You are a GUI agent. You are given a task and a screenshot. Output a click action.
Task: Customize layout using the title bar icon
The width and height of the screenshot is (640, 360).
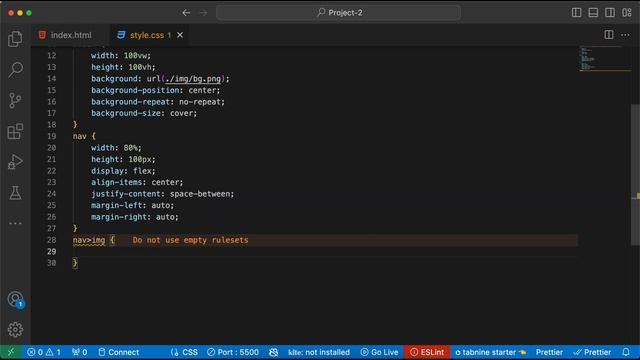[x=627, y=13]
